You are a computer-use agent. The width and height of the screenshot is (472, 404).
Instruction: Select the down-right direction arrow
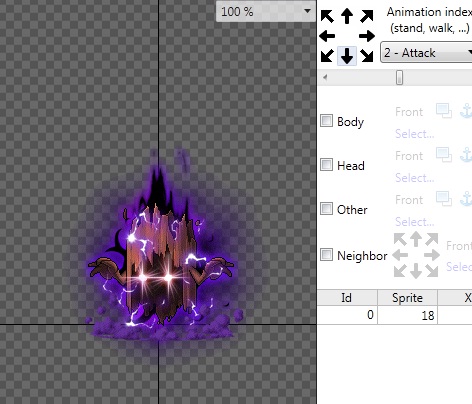point(367,56)
